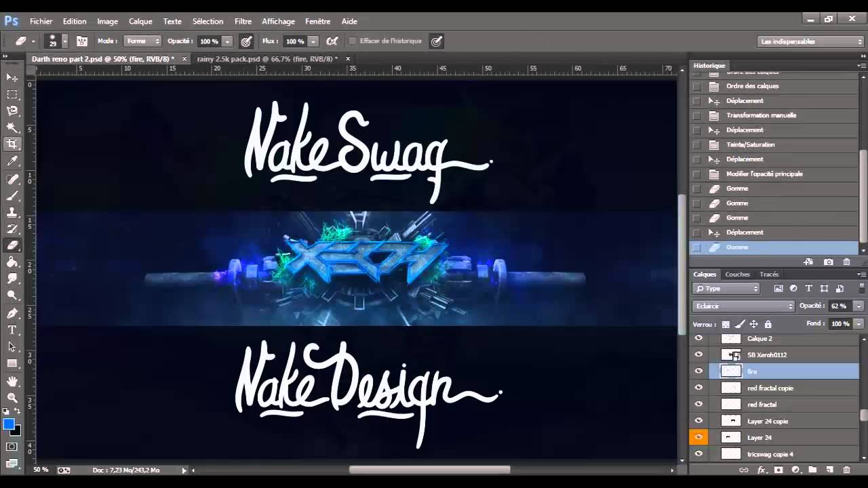The height and width of the screenshot is (488, 868).
Task: Create new snapshot in History panel
Action: 828,262
